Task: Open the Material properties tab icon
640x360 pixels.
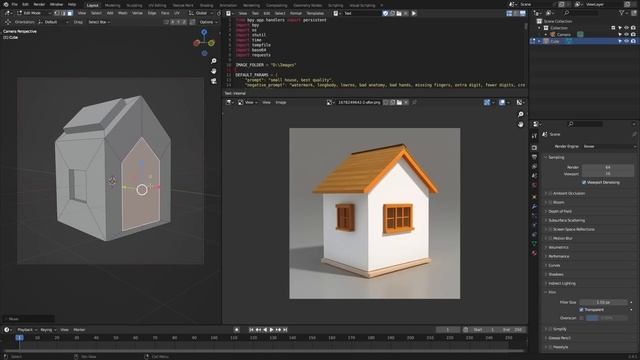Action: point(534,253)
